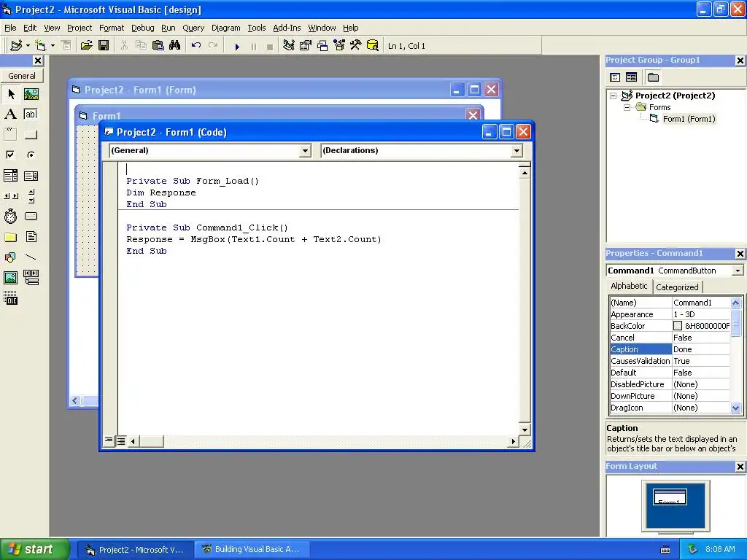This screenshot has height=560, width=747.
Task: Select the OptionButton control tool
Action: pyautogui.click(x=31, y=155)
